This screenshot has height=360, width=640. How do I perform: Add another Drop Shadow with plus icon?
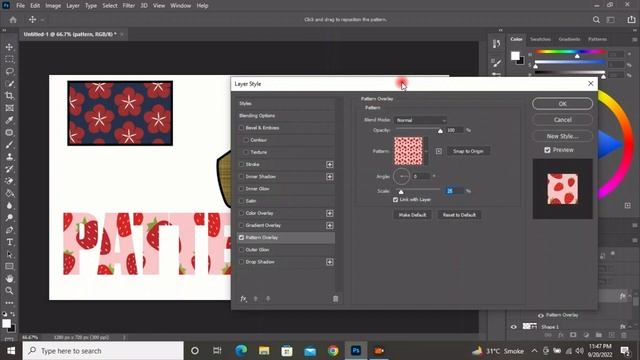(330, 262)
